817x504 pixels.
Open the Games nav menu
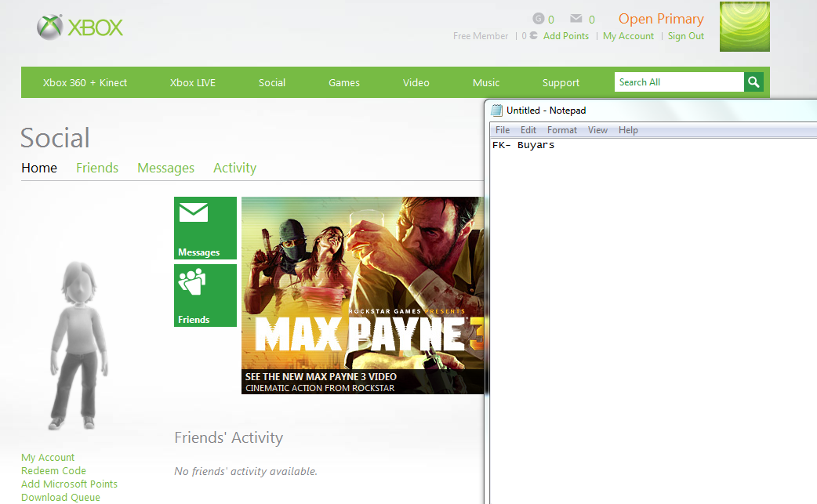(x=344, y=82)
